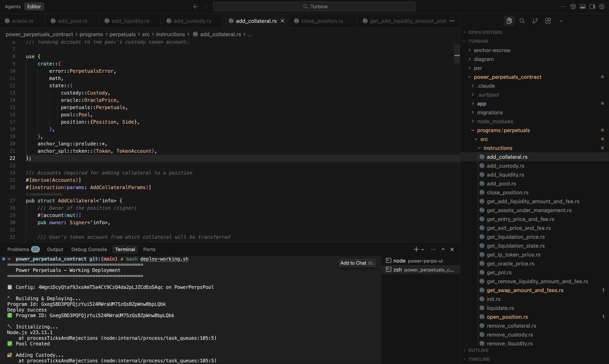
Task: Click the '5 implementations' code lens
Action: tap(43, 194)
